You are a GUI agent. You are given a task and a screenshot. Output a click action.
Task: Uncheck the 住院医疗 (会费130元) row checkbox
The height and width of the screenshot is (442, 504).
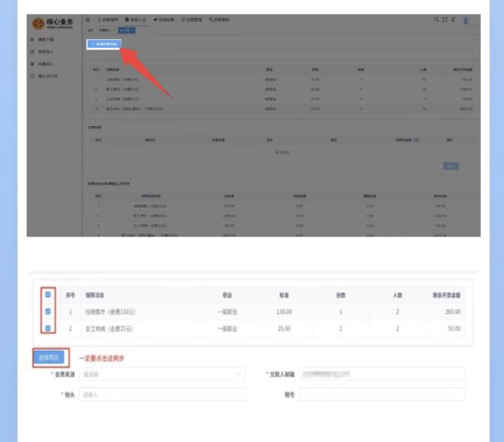pos(48,311)
